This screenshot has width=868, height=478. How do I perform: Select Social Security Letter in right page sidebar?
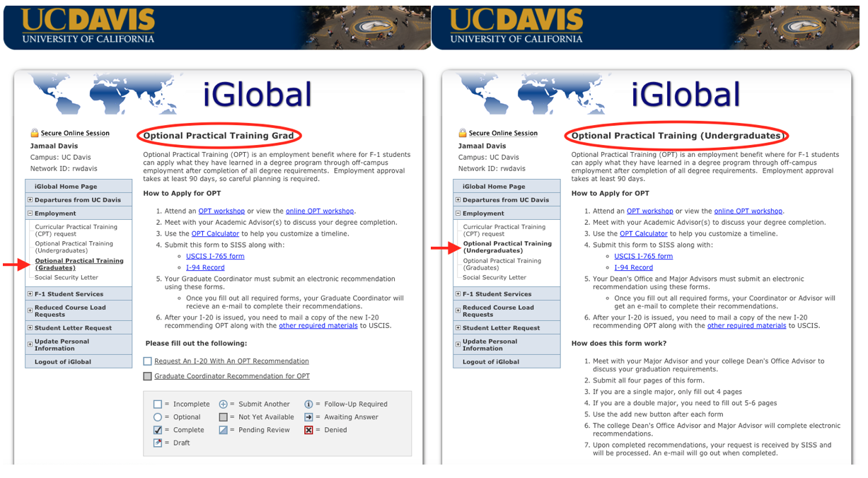494,278
